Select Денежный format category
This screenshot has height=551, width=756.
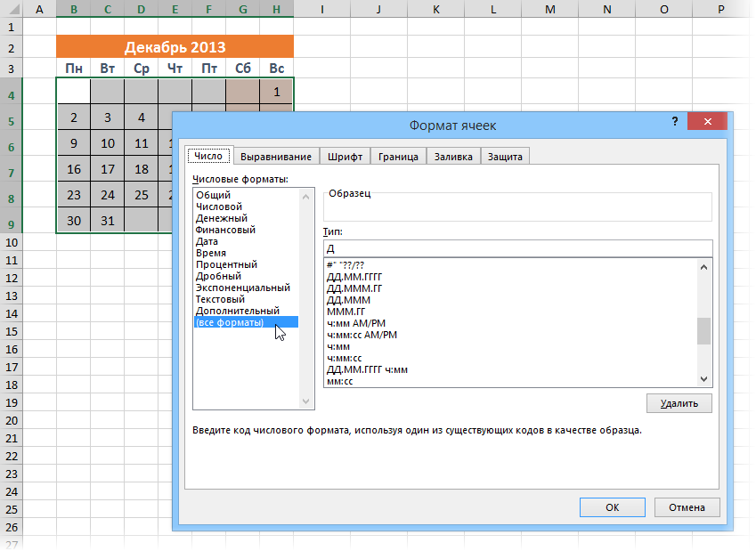[x=221, y=218]
